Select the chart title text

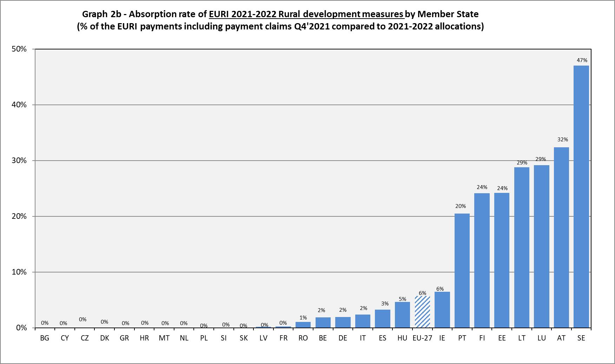click(x=280, y=14)
